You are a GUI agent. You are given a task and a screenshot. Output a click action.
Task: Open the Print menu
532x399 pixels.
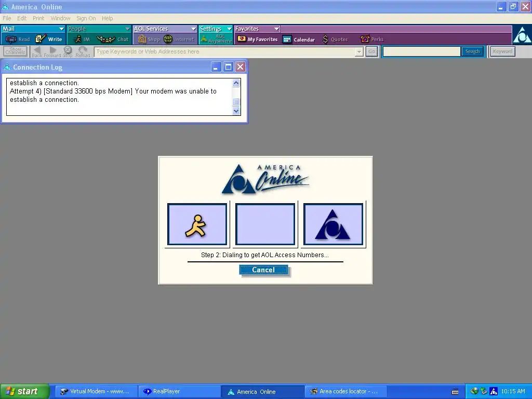pos(38,18)
